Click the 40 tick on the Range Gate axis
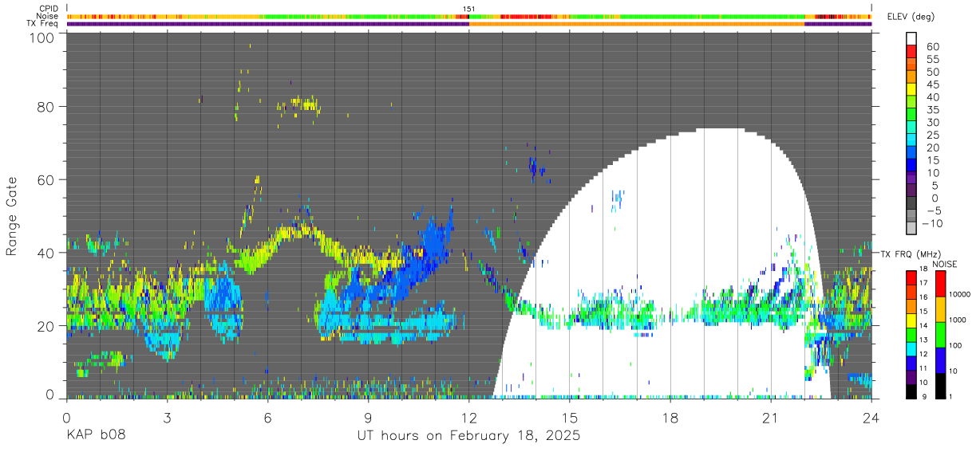980x452 pixels. (45, 252)
